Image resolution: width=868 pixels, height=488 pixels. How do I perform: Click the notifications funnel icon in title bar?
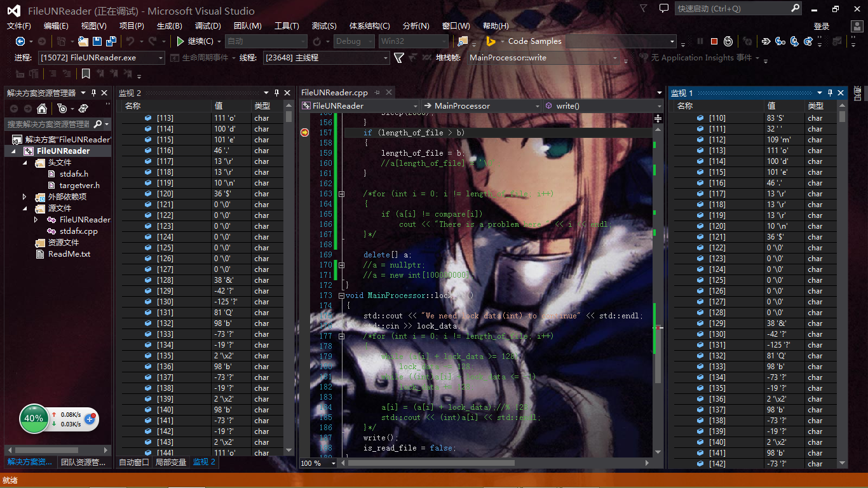[x=644, y=9]
